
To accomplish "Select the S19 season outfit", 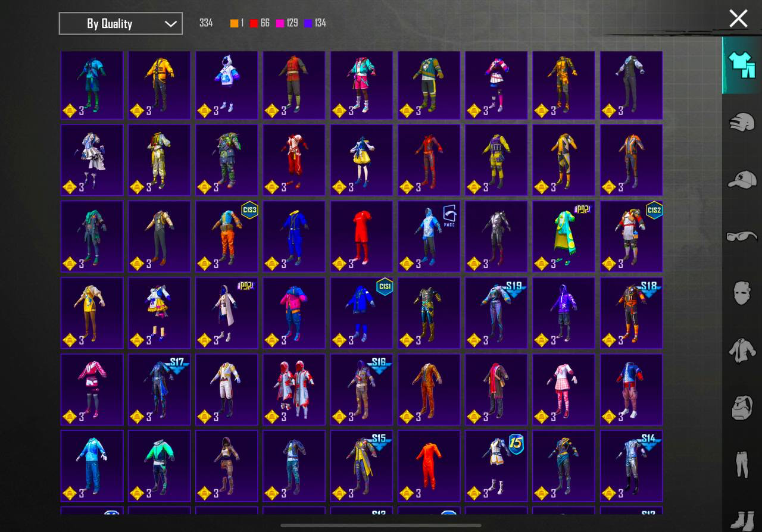I will click(x=496, y=312).
